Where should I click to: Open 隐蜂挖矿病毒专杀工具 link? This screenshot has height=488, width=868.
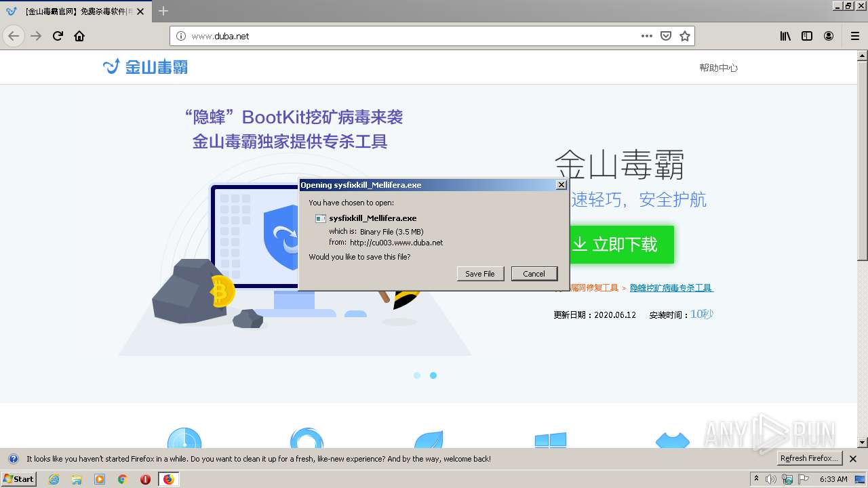(671, 288)
